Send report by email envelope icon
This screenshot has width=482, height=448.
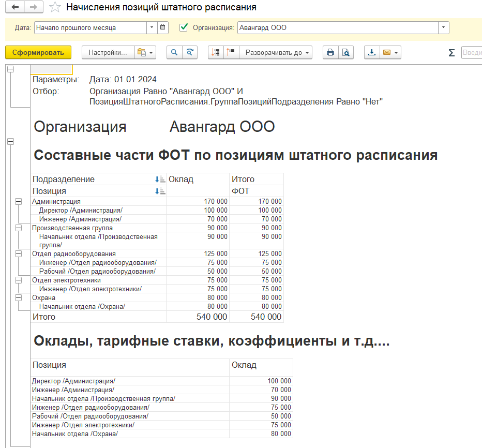pos(387,53)
